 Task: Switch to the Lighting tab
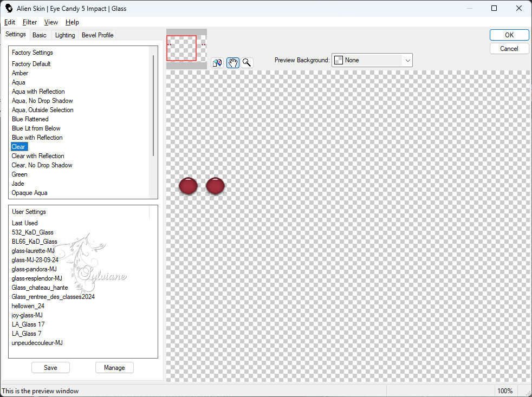(65, 35)
